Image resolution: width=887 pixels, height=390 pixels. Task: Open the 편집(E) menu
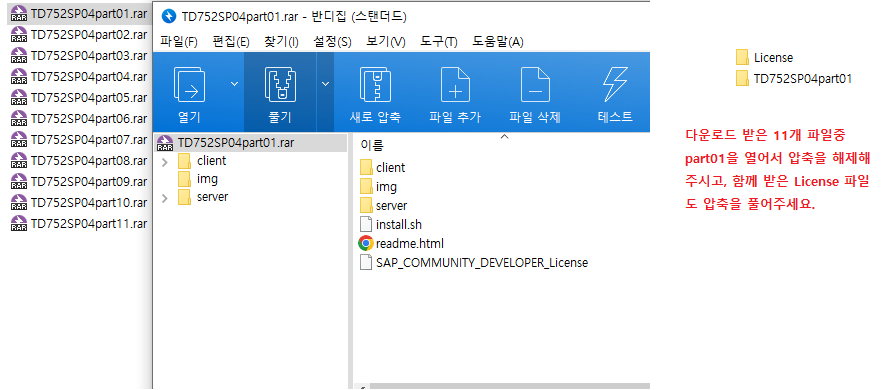coord(231,41)
